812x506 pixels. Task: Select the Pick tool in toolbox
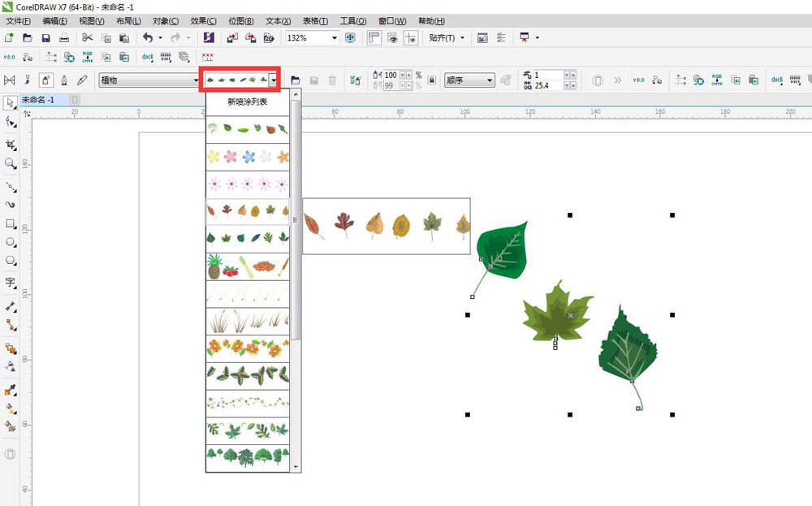[x=10, y=103]
